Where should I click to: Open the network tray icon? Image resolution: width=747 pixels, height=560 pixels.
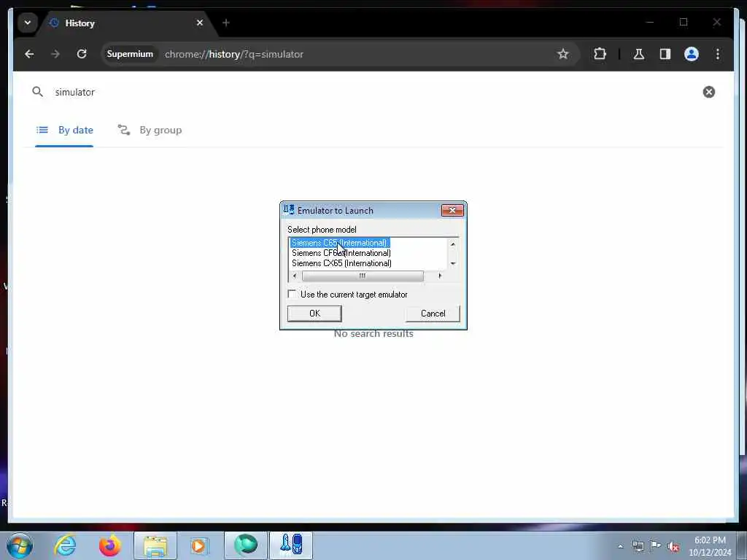(x=638, y=546)
